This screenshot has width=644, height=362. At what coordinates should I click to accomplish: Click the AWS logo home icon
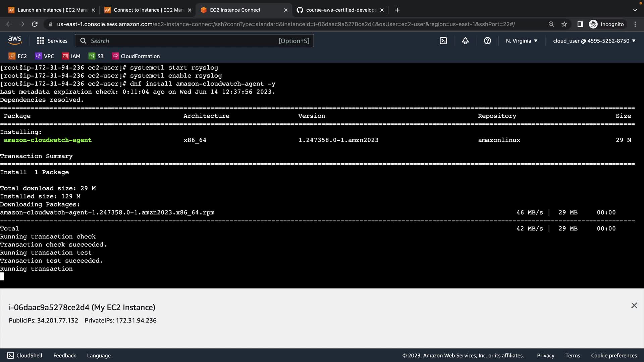pyautogui.click(x=15, y=41)
